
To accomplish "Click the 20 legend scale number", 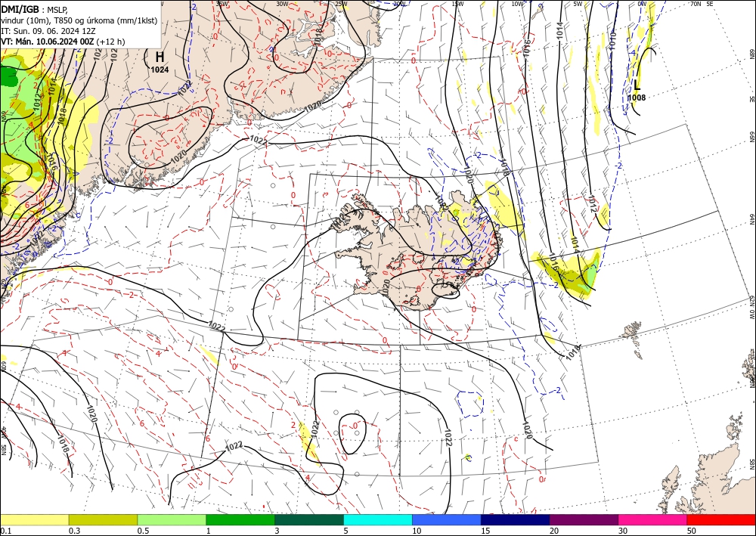I will tap(554, 531).
